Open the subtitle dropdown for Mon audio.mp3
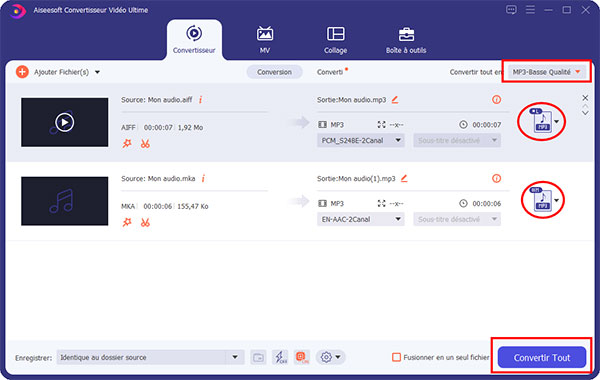This screenshot has width=600, height=380. coord(457,140)
